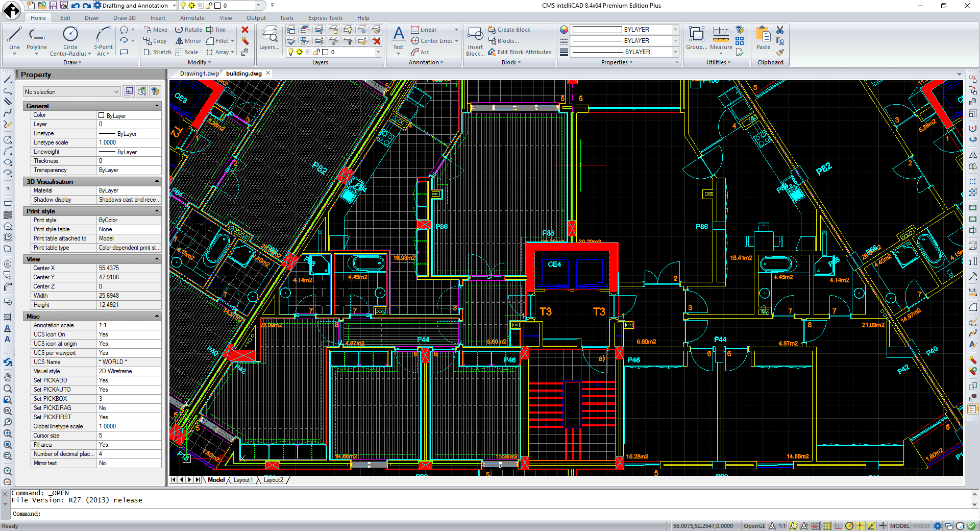
Task: Toggle the Grid display in status bar
Action: click(826, 526)
